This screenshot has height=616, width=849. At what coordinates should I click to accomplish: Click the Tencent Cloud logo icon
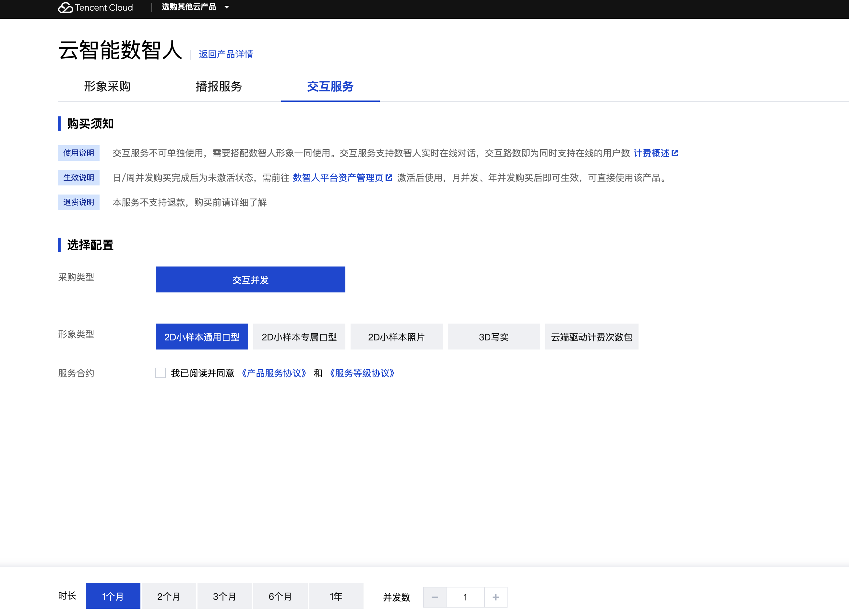tap(66, 7)
